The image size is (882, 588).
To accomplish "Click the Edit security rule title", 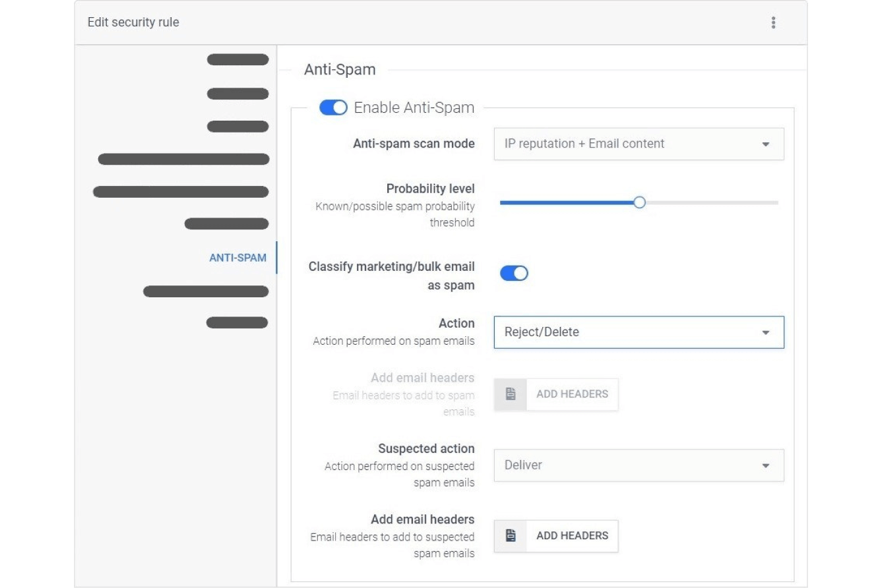I will (133, 22).
